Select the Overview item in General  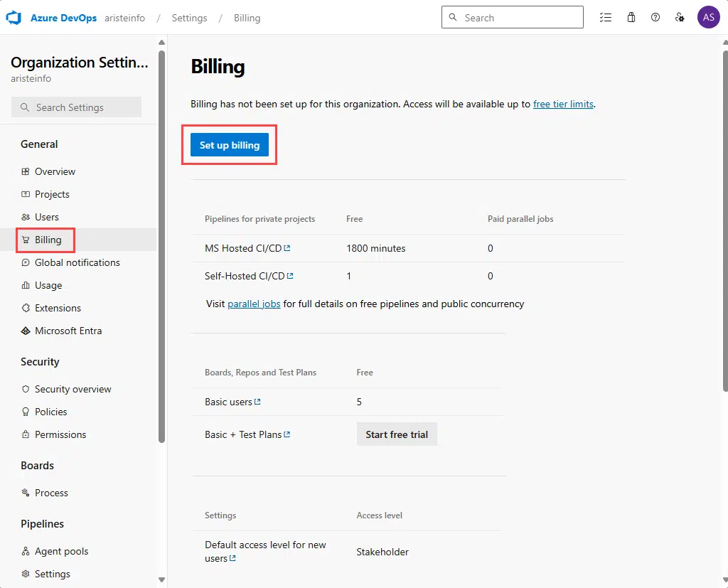(x=55, y=171)
